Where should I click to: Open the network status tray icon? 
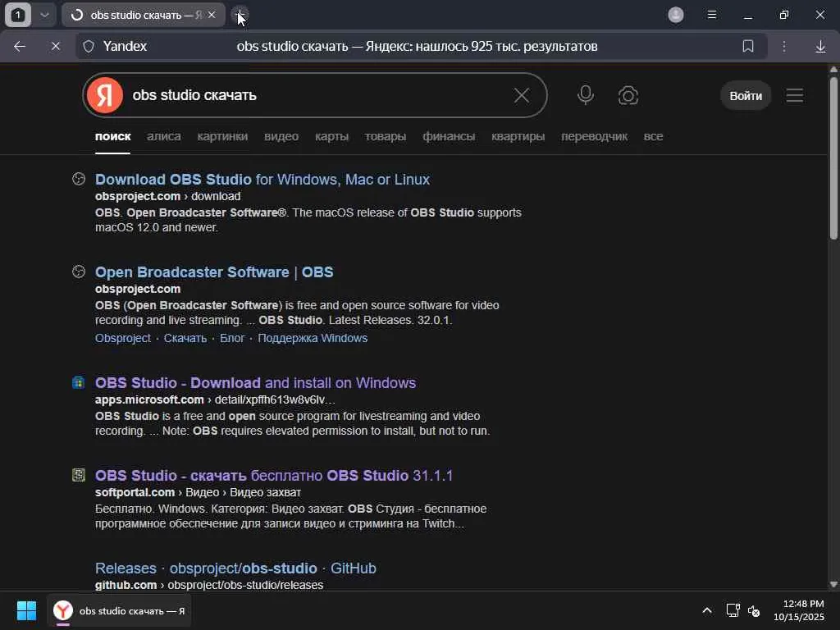coord(733,610)
